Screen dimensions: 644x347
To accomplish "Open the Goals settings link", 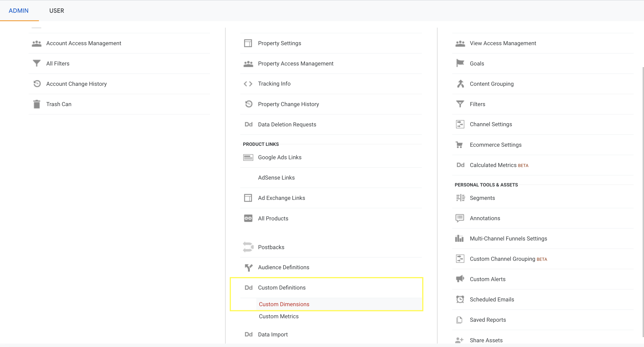I will click(477, 64).
